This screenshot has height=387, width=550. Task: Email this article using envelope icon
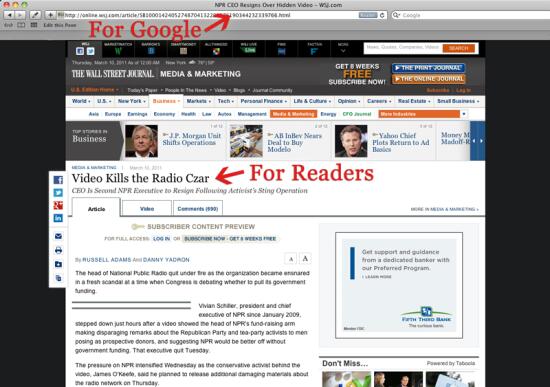[x=58, y=236]
